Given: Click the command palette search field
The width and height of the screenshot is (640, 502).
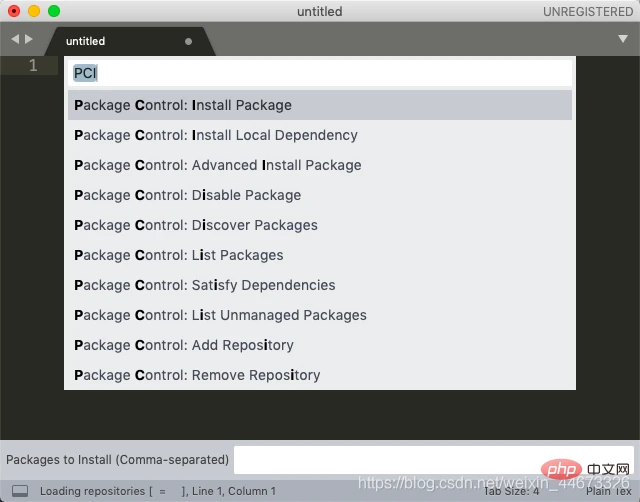Looking at the screenshot, I should [320, 73].
